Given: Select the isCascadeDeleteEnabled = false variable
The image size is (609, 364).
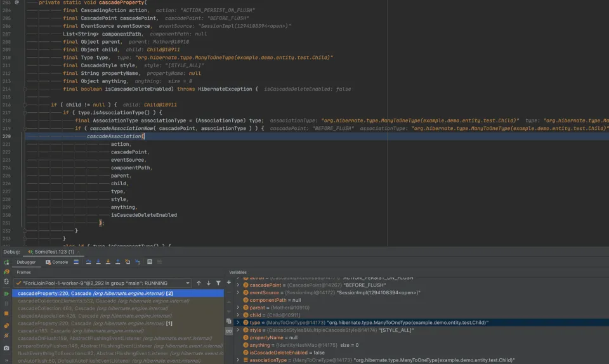Looking at the screenshot, I should (422, 353).
